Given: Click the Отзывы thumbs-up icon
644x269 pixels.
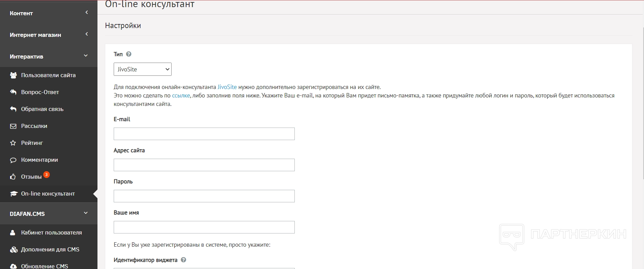Looking at the screenshot, I should (13, 177).
